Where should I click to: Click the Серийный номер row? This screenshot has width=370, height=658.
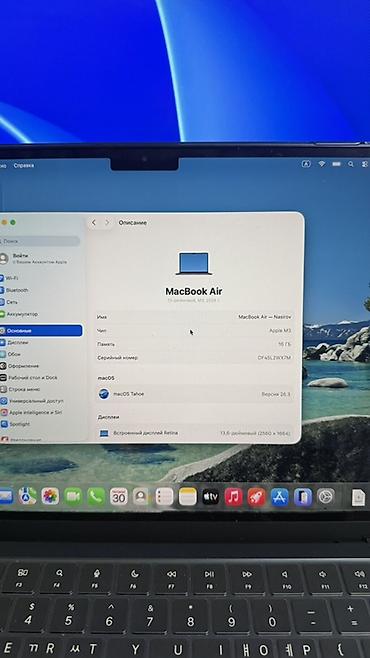[x=194, y=358]
